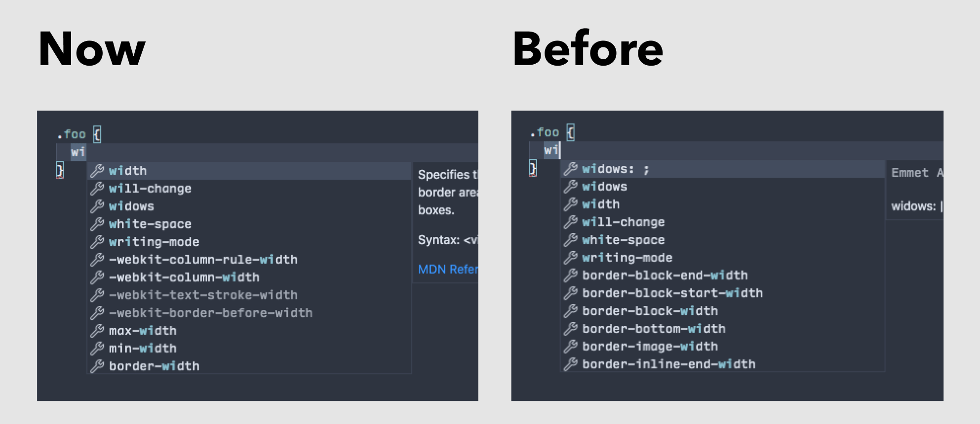This screenshot has width=980, height=424.
Task: Click the wrench icon next to "writing-mode" in Before panel
Action: click(571, 257)
